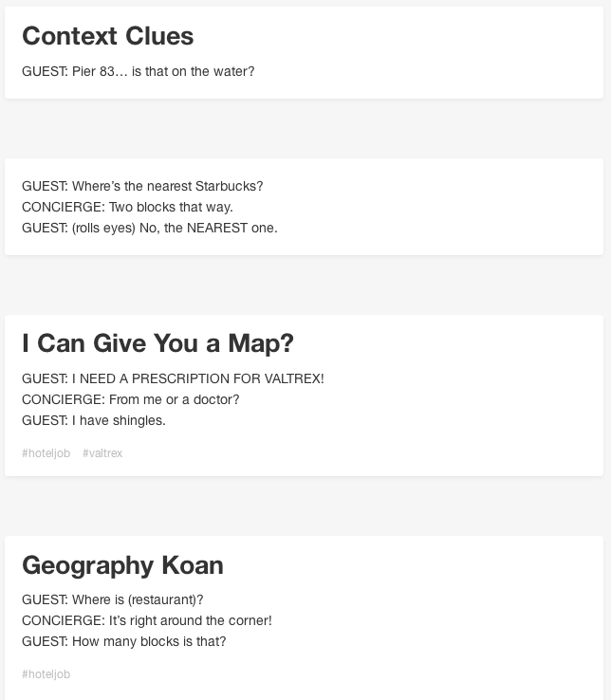Click the "Where's the nearest Starbucks?" line
Image resolution: width=611 pixels, height=700 pixels.
(x=142, y=186)
